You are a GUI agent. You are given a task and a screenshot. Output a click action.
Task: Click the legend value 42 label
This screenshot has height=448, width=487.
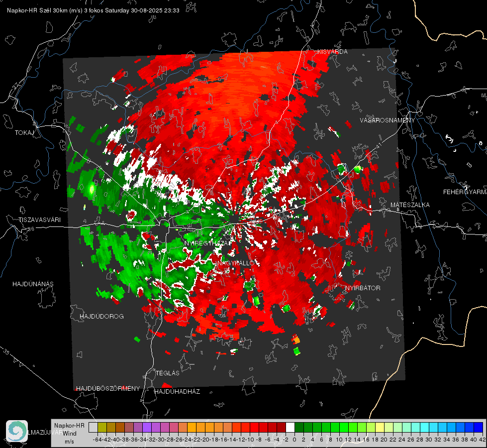pyautogui.click(x=483, y=440)
